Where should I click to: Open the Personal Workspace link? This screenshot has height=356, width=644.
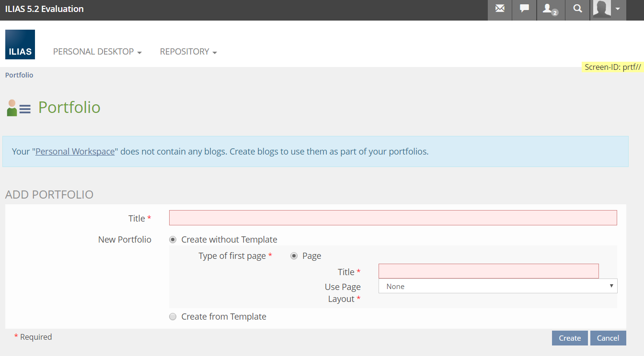click(x=75, y=152)
